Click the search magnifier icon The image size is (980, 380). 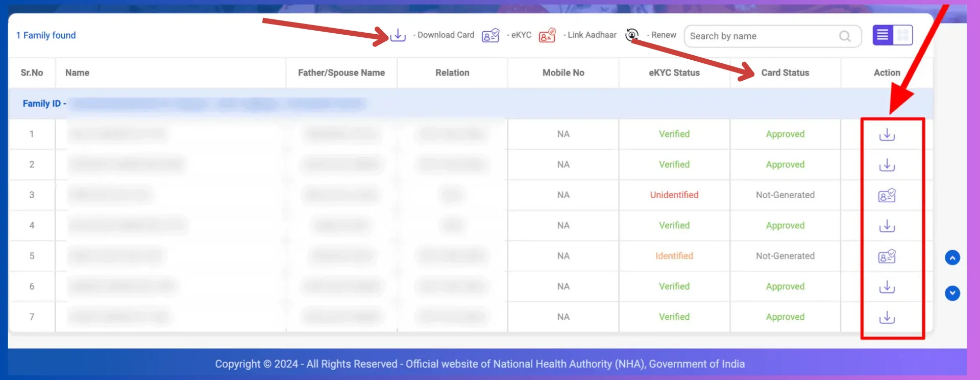point(845,36)
